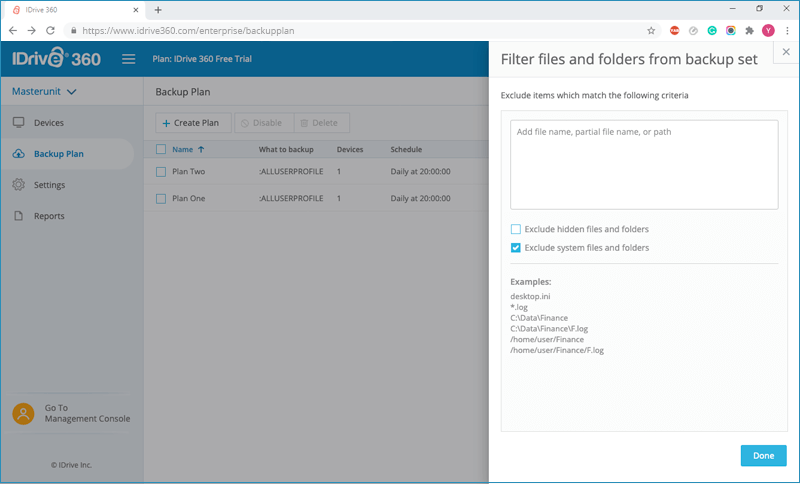Click the *.log example text
800x484 pixels.
pos(519,307)
